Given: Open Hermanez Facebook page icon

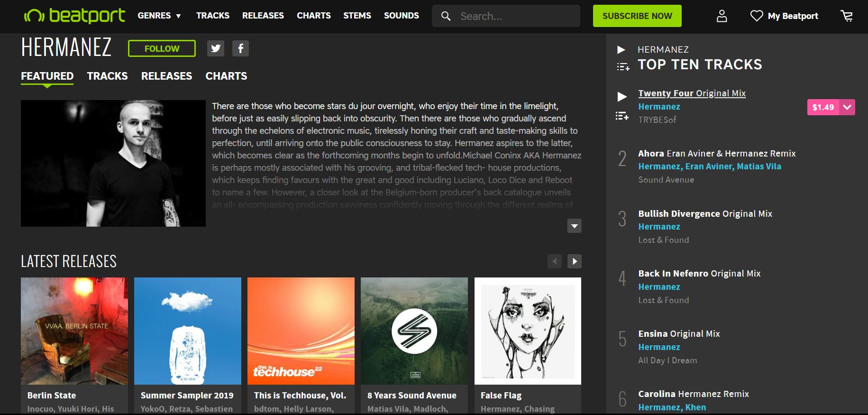Looking at the screenshot, I should coord(240,48).
